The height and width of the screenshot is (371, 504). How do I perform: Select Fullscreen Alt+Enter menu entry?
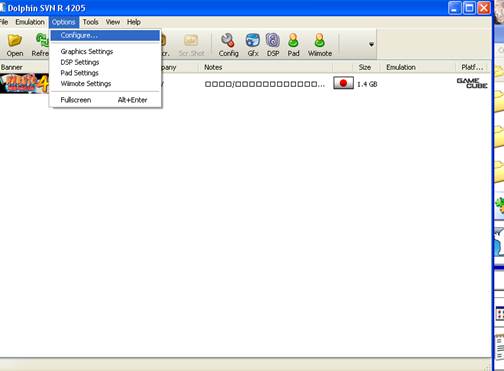pyautogui.click(x=105, y=100)
